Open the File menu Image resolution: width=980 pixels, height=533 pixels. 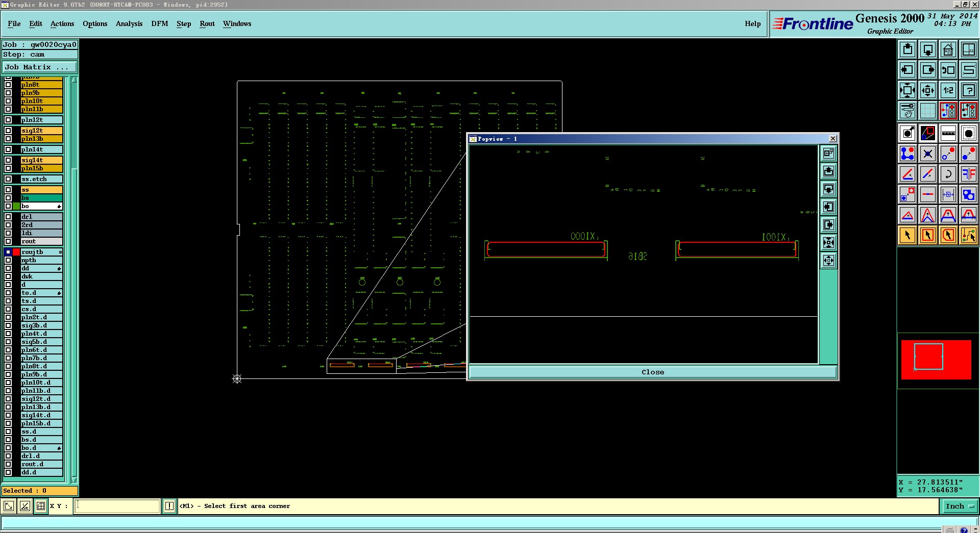pyautogui.click(x=14, y=23)
